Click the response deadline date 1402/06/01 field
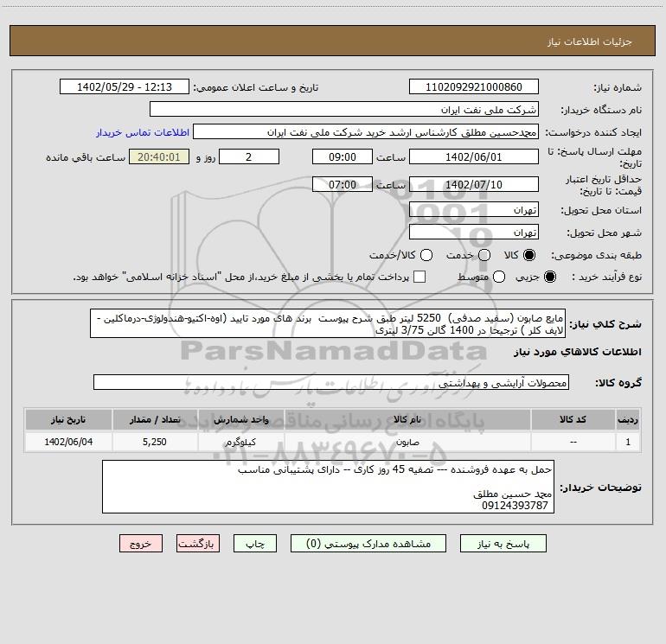The width and height of the screenshot is (666, 644). pyautogui.click(x=473, y=156)
